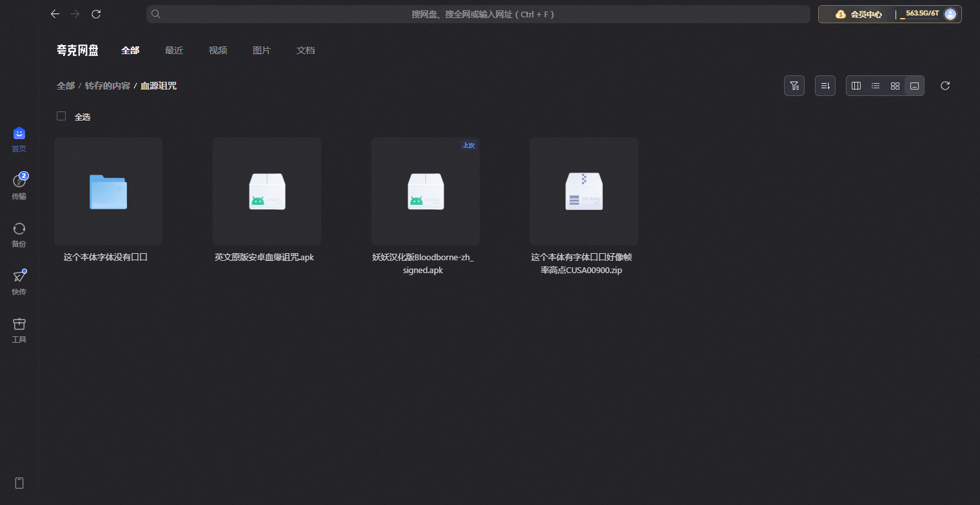Switch to list view layout

click(876, 86)
